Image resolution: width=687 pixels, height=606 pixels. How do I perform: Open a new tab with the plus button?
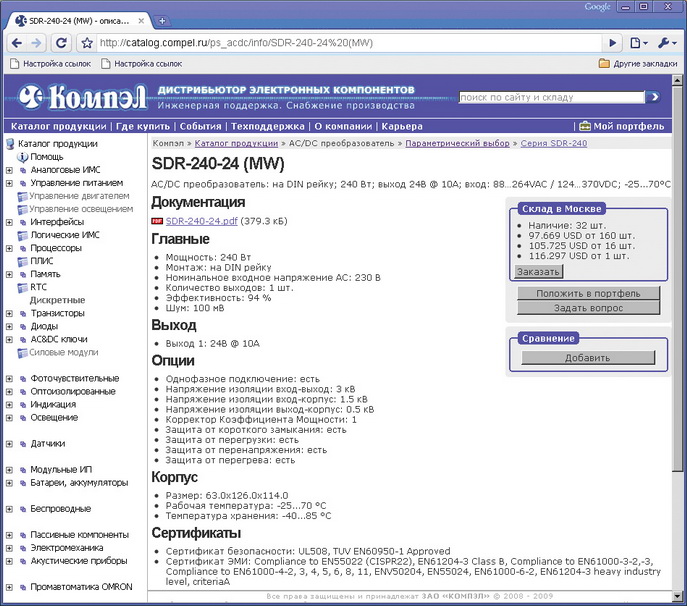pyautogui.click(x=162, y=21)
